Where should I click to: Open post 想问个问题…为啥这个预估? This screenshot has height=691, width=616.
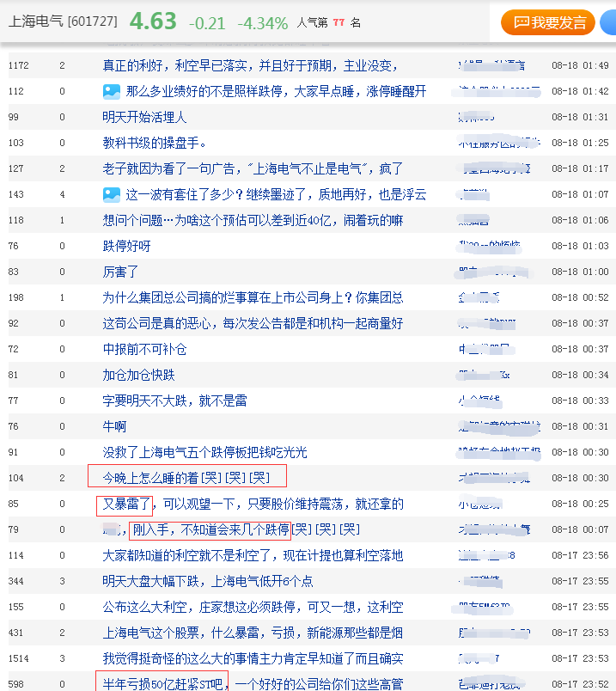coord(253,220)
